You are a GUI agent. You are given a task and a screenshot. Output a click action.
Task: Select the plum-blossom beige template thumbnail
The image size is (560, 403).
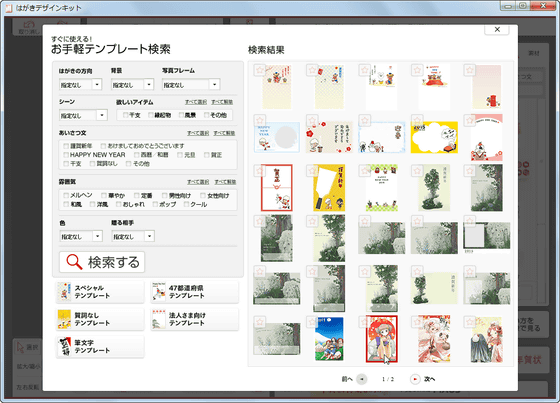[329, 137]
